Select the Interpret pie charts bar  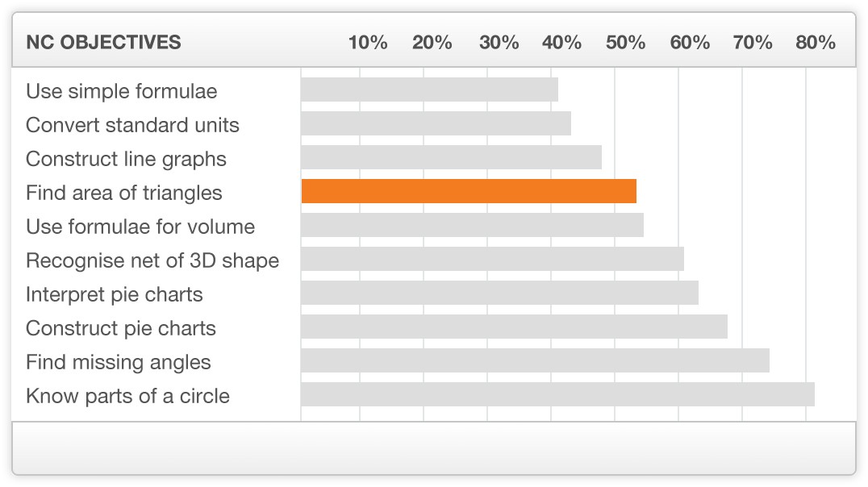(500, 292)
